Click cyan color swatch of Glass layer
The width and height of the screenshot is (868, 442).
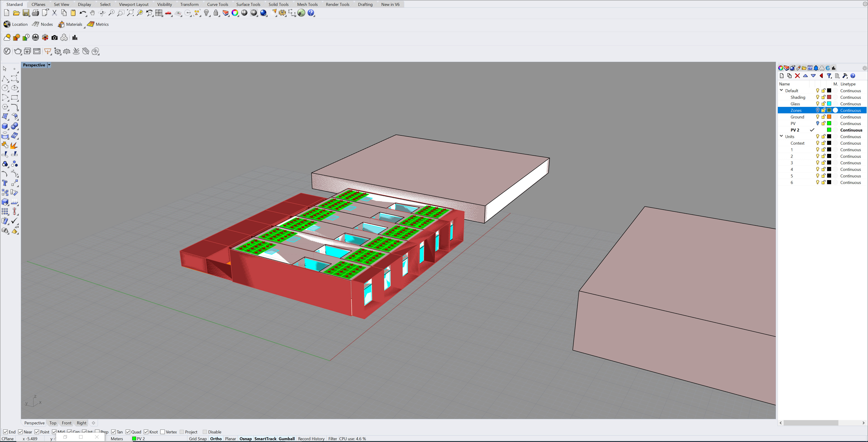[x=829, y=104]
